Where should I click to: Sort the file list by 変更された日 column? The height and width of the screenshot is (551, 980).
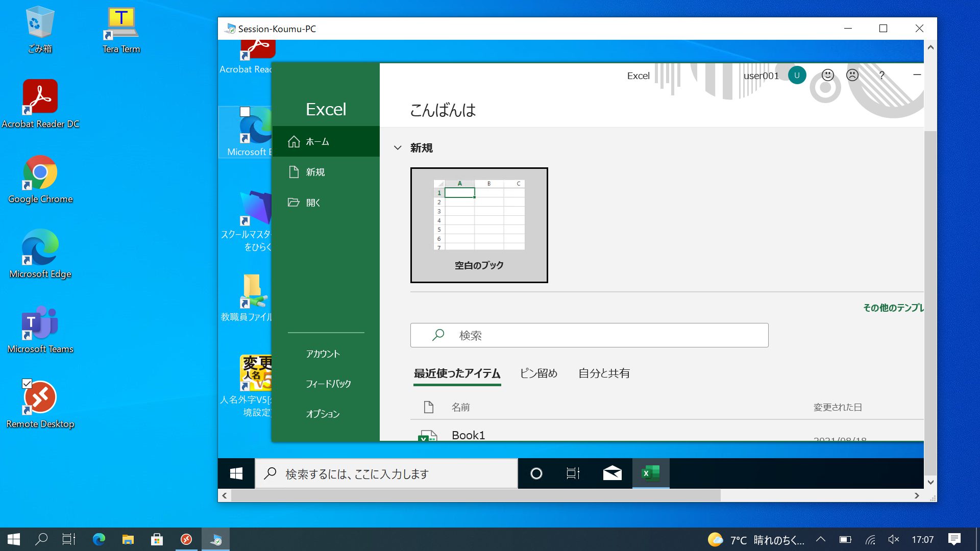(x=837, y=407)
